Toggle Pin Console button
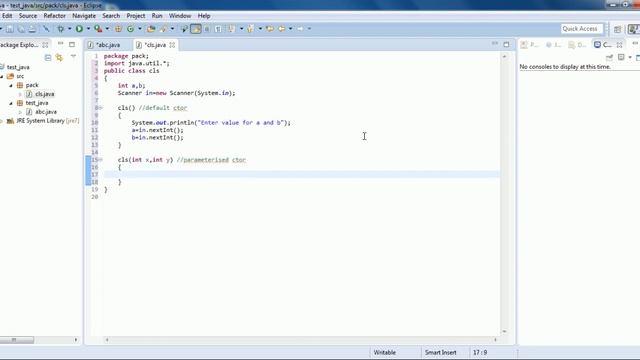 [609, 58]
